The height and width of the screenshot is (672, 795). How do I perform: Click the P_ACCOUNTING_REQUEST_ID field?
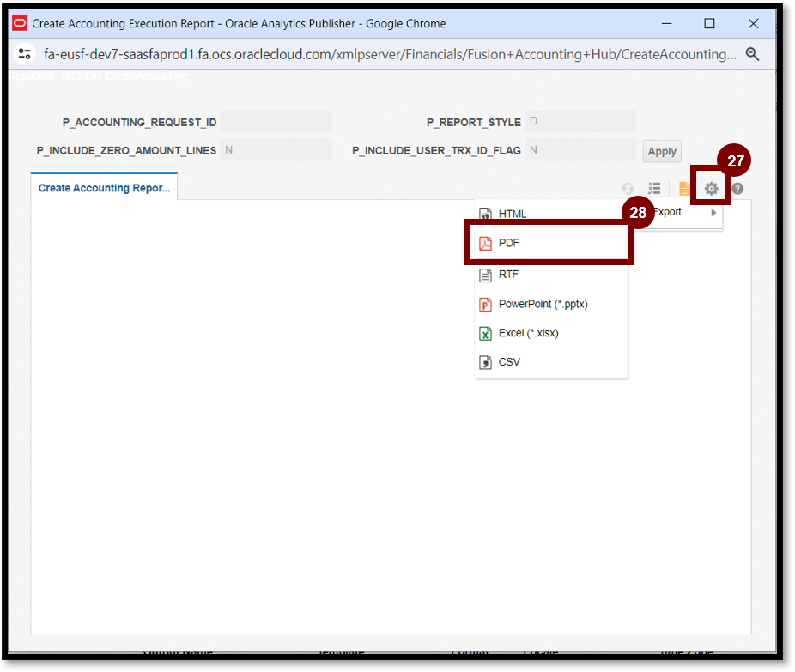[x=275, y=122]
